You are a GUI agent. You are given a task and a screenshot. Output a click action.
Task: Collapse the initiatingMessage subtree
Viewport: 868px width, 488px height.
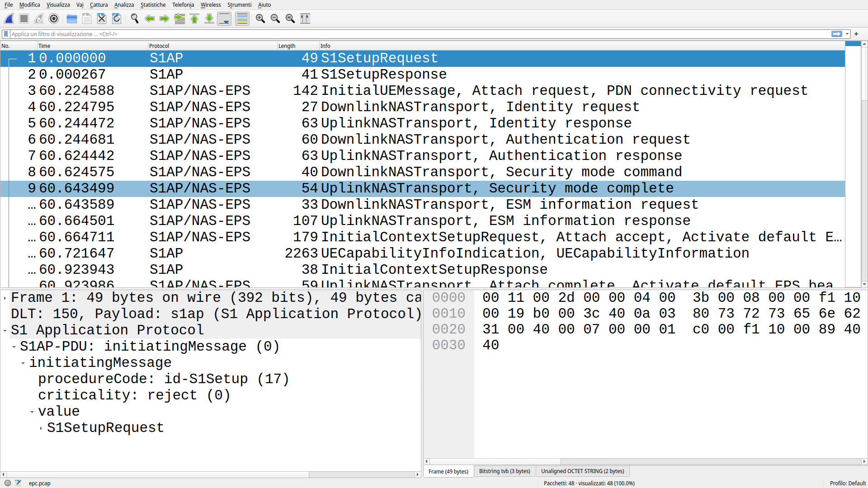tap(23, 363)
